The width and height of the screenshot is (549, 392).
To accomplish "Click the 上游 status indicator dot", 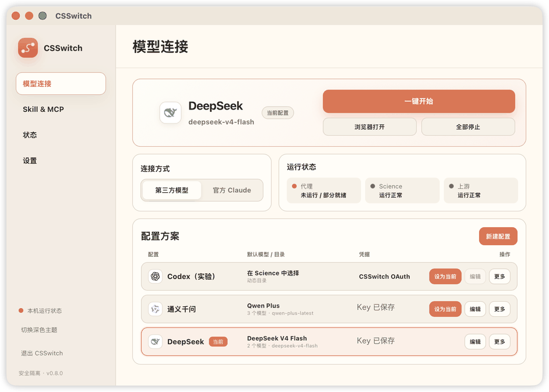I will 451,186.
